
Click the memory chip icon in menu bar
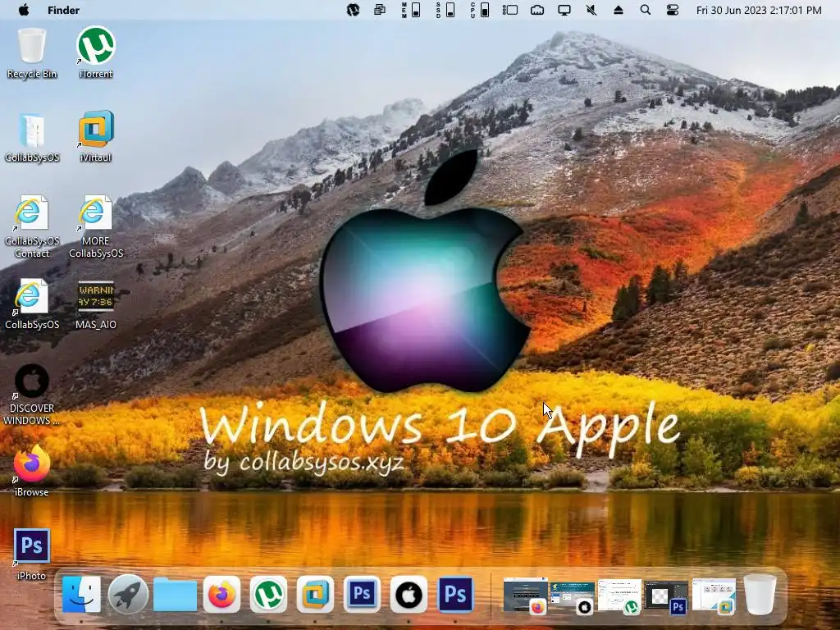click(x=536, y=10)
